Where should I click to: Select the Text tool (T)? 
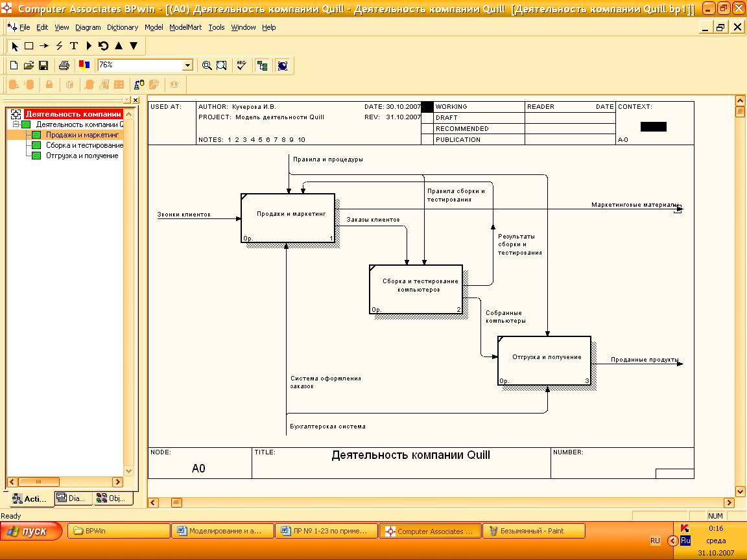pos(74,46)
